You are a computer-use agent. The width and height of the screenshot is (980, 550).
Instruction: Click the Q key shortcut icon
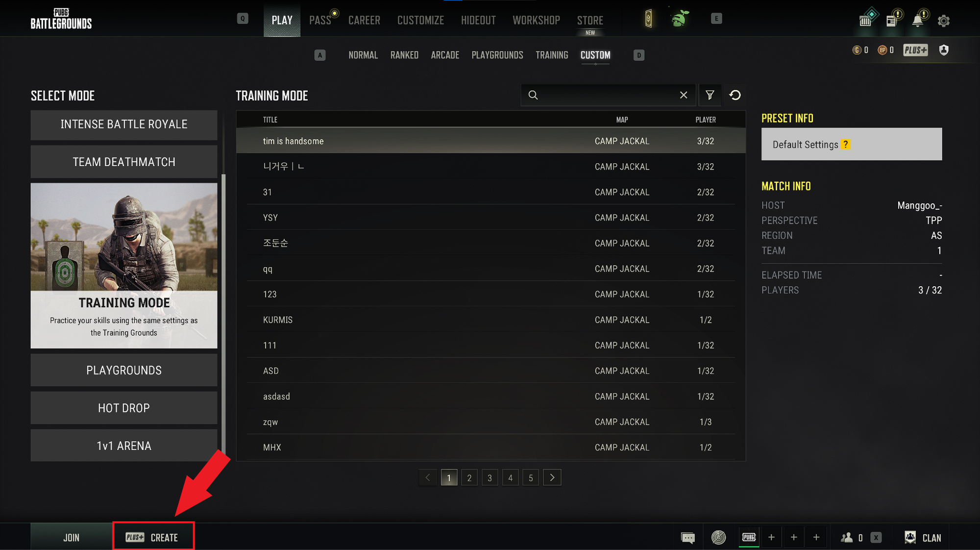(x=243, y=19)
